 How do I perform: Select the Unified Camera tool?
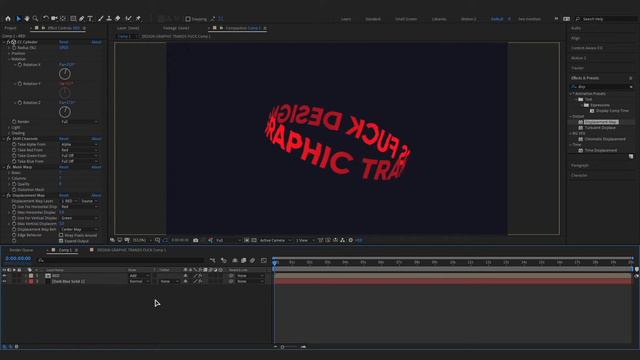[54, 19]
